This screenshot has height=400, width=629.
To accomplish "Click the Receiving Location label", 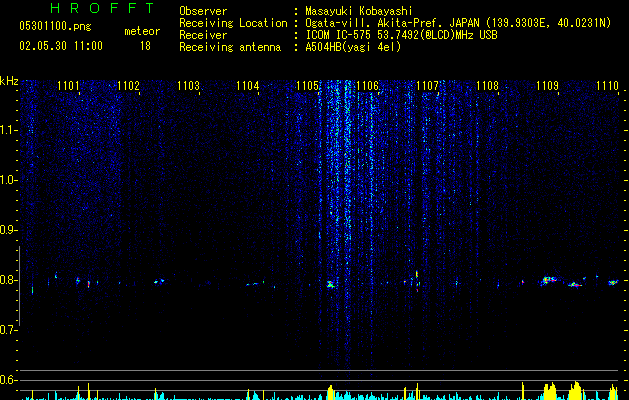I will tap(233, 23).
